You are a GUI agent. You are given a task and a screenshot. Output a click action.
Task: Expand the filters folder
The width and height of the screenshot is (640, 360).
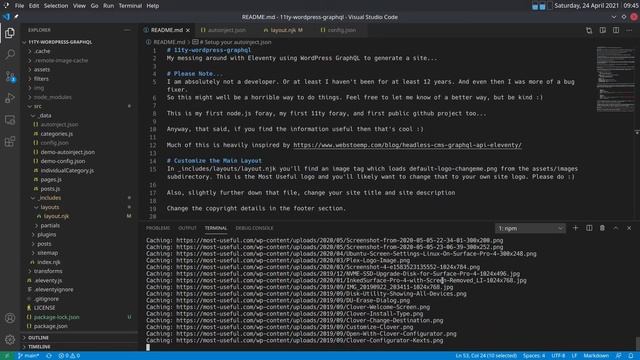point(41,79)
